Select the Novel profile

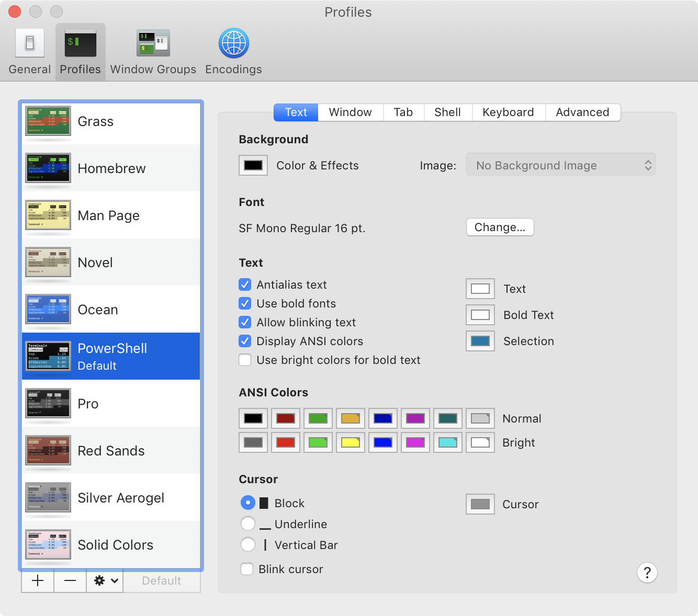pyautogui.click(x=111, y=263)
